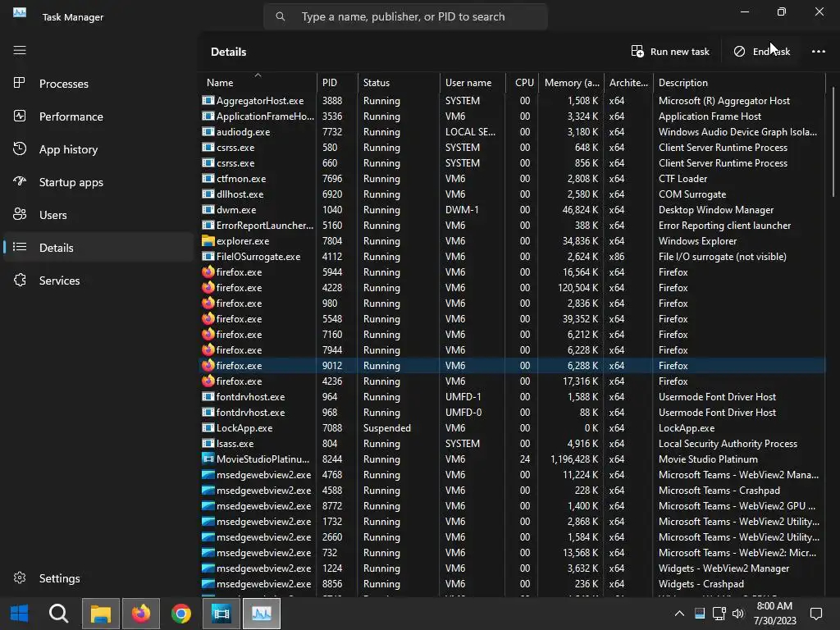This screenshot has height=630, width=840.
Task: Launch Chrome from the taskbar
Action: [181, 614]
